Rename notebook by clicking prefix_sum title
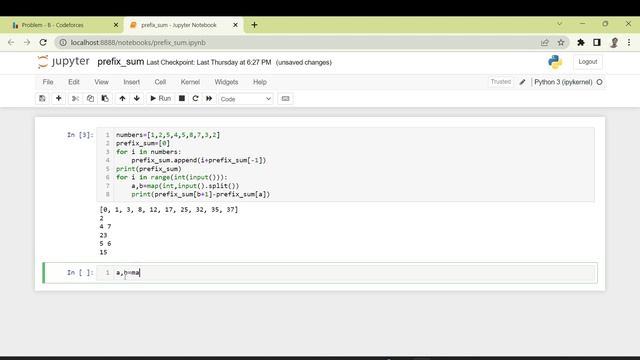 tap(120, 62)
